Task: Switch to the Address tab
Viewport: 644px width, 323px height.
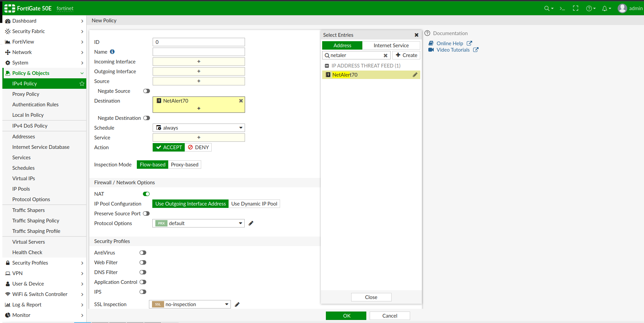Action: coord(342,46)
